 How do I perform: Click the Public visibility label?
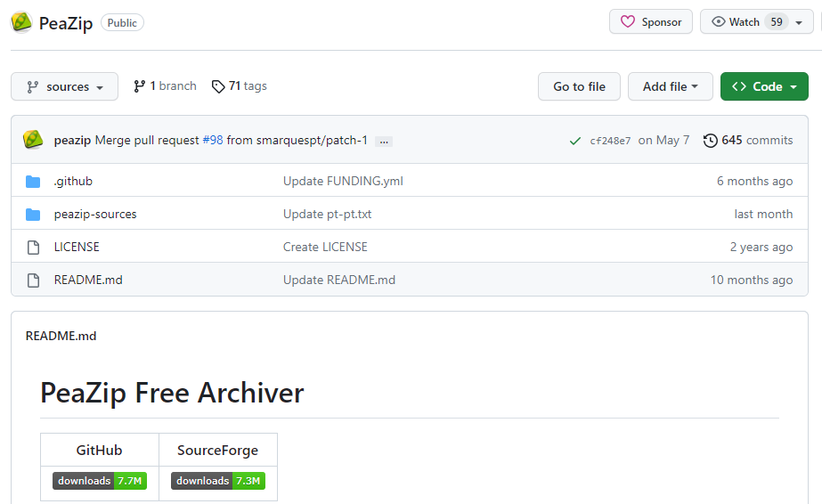click(122, 22)
